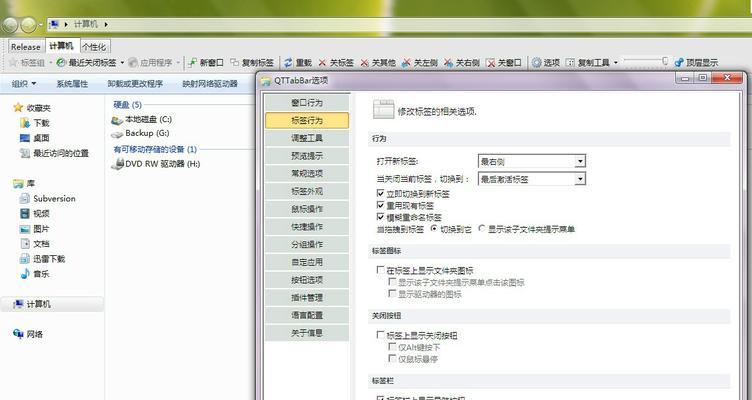Close tabs to the right (关右侧)
The image size is (752, 400).
461,62
